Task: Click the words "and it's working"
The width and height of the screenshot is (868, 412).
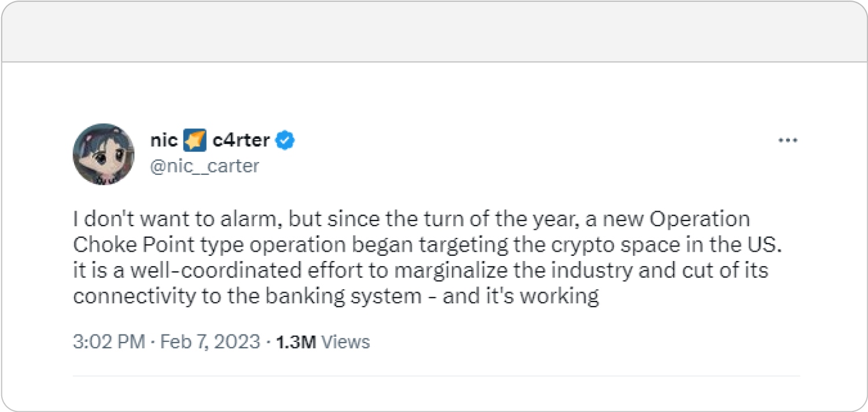Action: pyautogui.click(x=521, y=296)
